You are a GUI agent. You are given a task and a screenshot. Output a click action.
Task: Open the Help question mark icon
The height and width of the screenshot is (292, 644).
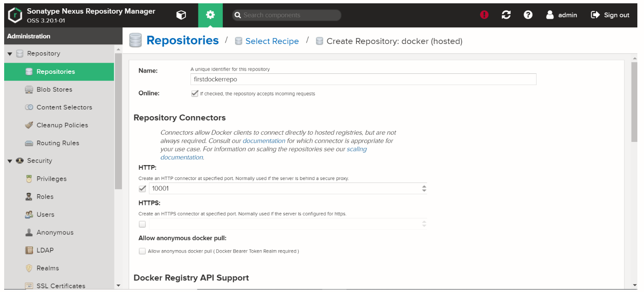click(x=528, y=15)
